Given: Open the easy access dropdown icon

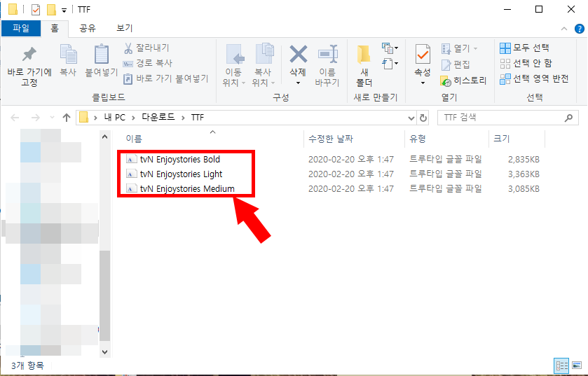Looking at the screenshot, I should 390,63.
